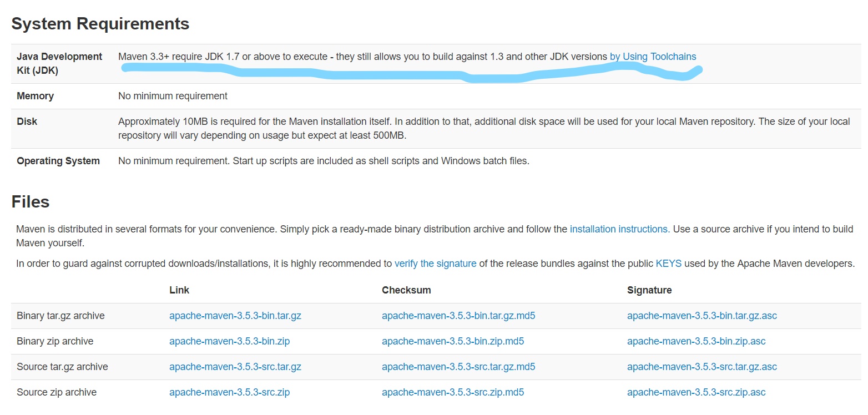Click the 'Java Development Kit (JDK)' row label
This screenshot has width=868, height=415.
point(59,64)
